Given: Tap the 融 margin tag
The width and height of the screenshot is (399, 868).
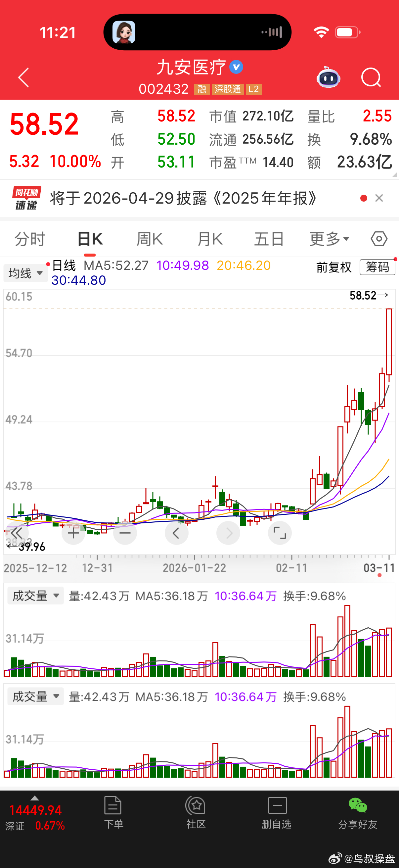Looking at the screenshot, I should [x=202, y=89].
